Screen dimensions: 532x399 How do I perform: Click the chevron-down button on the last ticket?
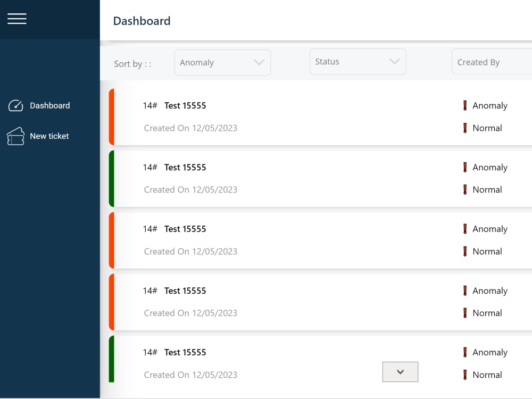(401, 372)
